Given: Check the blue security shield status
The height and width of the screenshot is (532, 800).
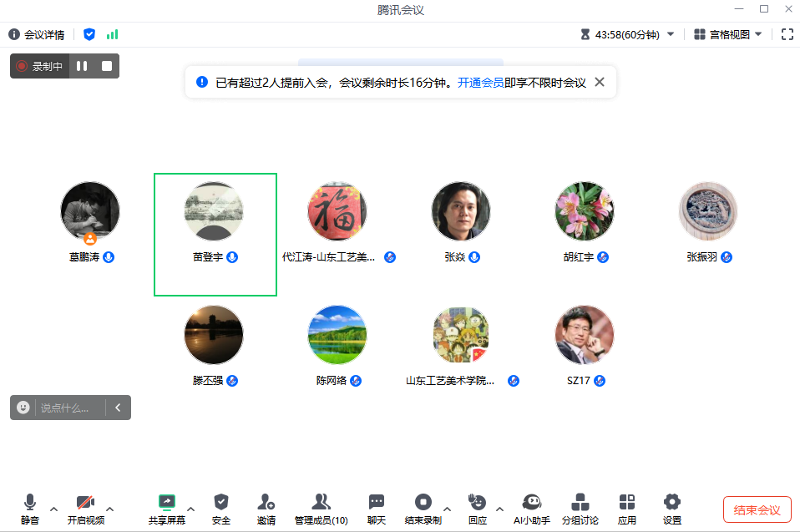Looking at the screenshot, I should [89, 34].
